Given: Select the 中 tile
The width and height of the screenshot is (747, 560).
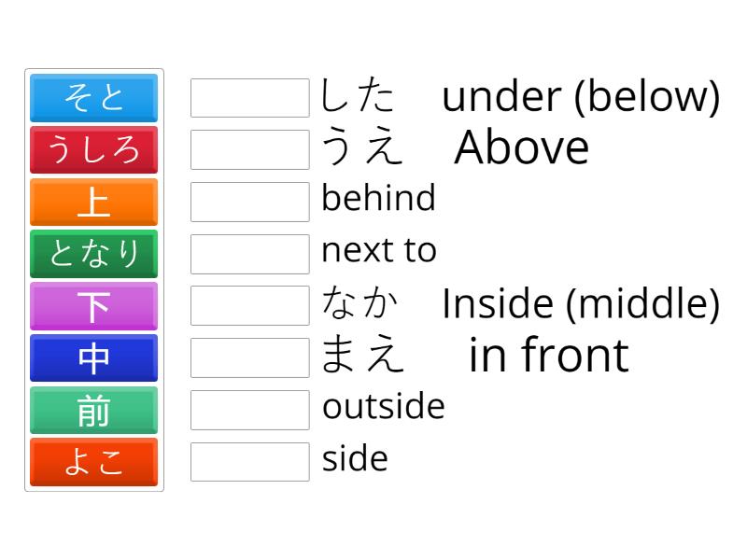Looking at the screenshot, I should coord(93,358).
